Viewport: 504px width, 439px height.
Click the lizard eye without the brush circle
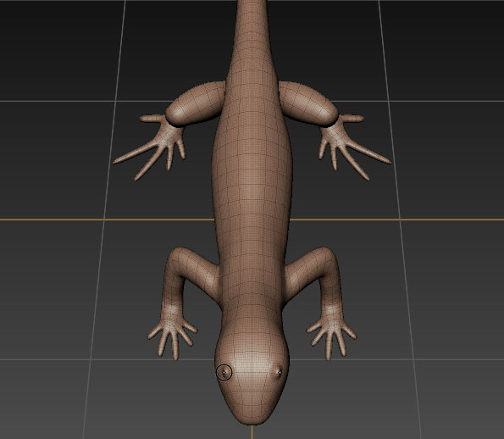[280, 373]
